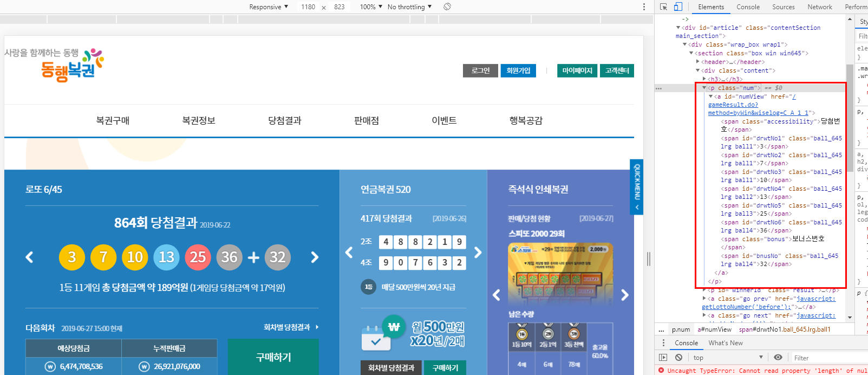Show previous instant lottery ticket arrow

(497, 295)
